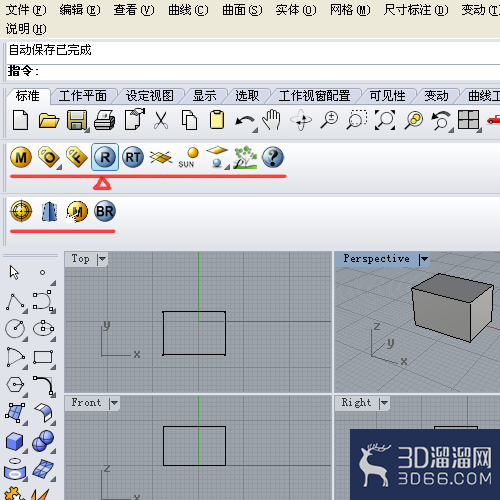Select the polygon tool
This screenshot has width=500, height=500.
pos(15,385)
